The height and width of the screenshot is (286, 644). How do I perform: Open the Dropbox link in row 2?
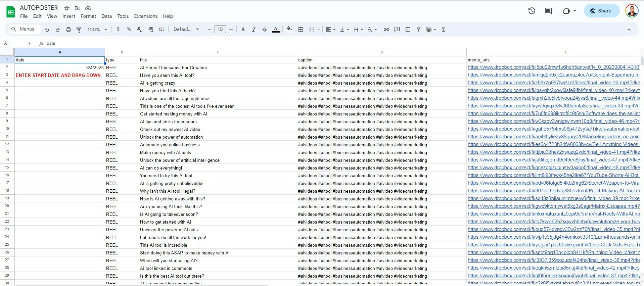553,67
